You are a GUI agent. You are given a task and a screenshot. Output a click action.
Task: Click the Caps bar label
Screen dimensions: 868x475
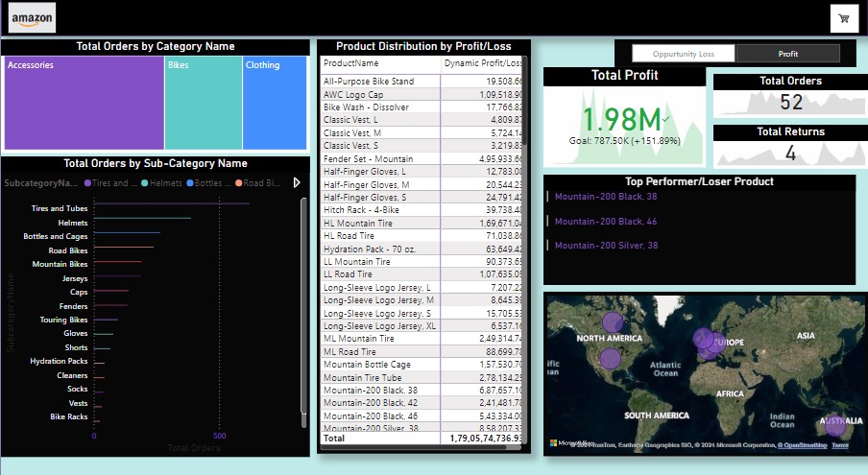[x=79, y=292]
